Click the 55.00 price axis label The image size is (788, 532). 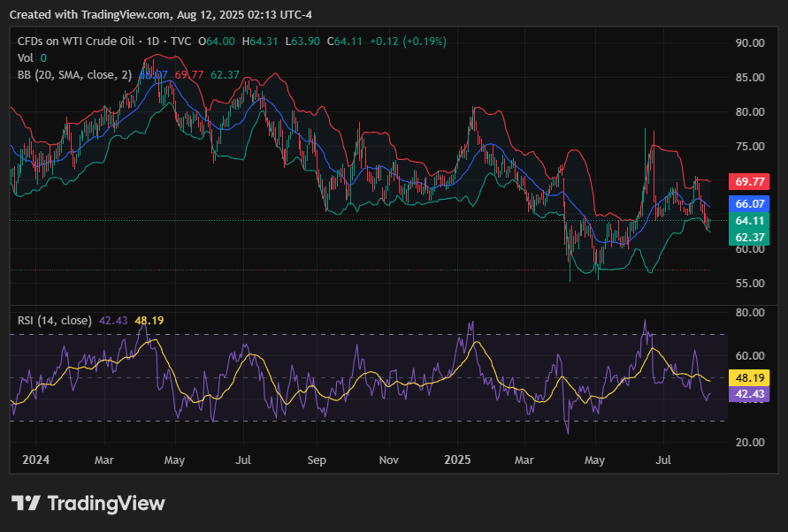(750, 284)
